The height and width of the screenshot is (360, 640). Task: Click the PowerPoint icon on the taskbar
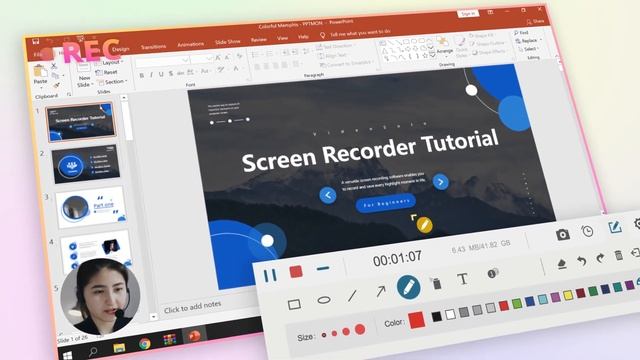tap(194, 336)
